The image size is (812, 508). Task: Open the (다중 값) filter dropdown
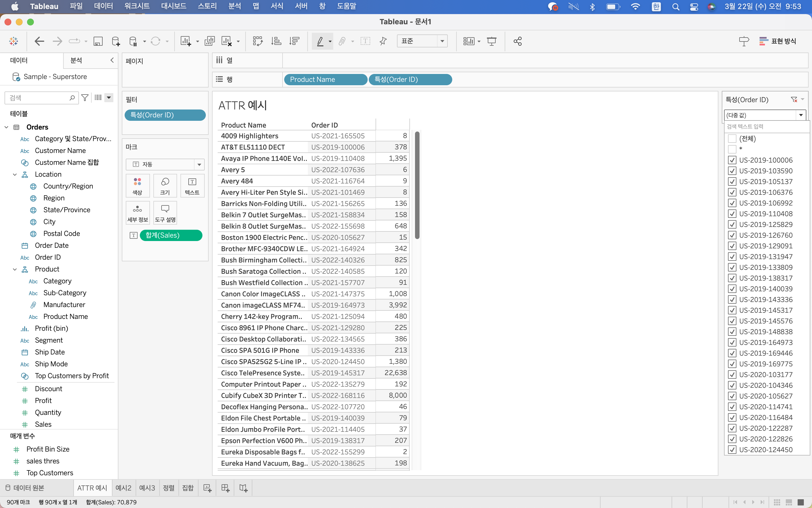click(x=765, y=115)
